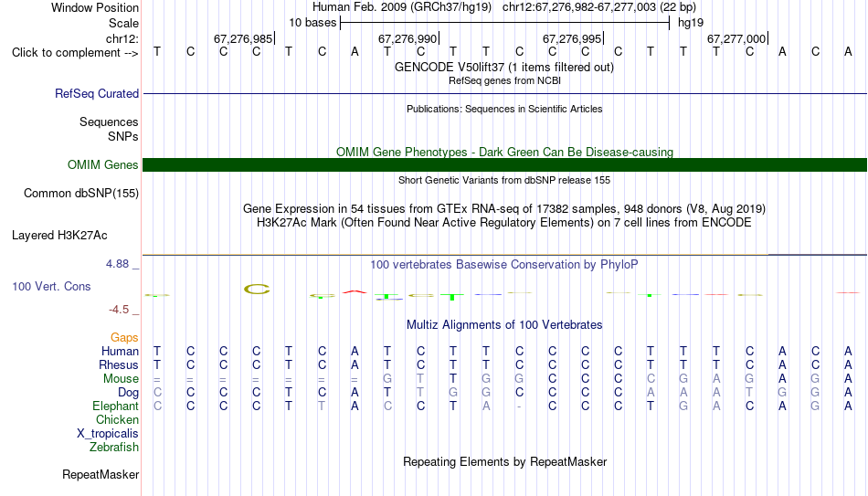Click the 67,276,985 coordinate marker
The width and height of the screenshot is (868, 496).
coord(243,38)
